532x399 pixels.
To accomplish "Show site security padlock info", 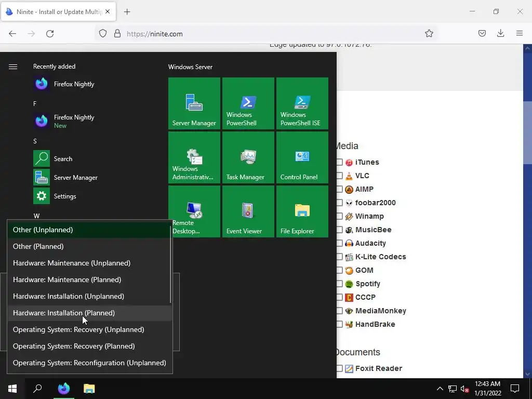I will [117, 34].
